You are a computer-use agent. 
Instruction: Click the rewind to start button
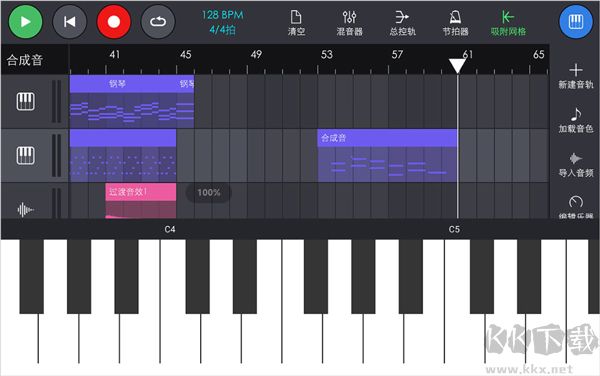click(70, 22)
